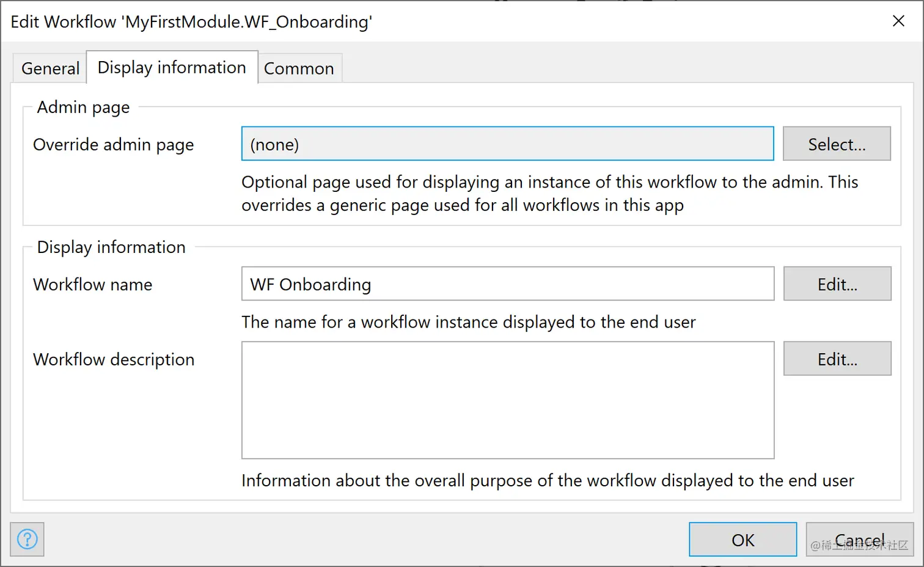
Task: Click the 'Display information' group box heading
Action: [x=111, y=247]
